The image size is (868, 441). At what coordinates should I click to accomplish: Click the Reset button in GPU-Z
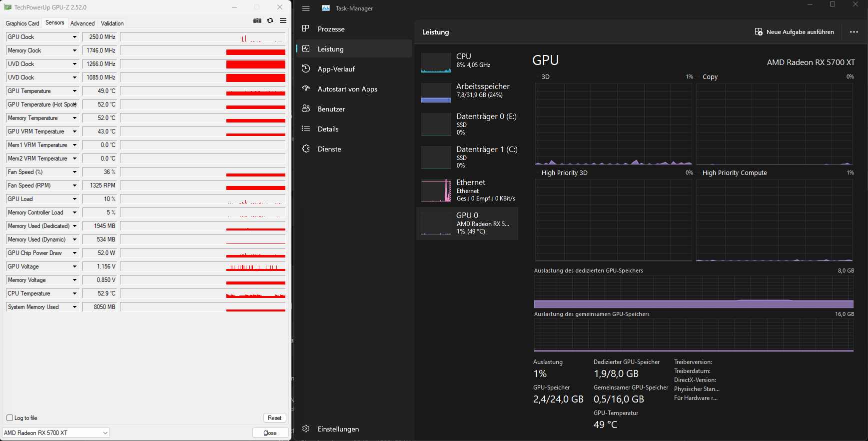tap(275, 418)
